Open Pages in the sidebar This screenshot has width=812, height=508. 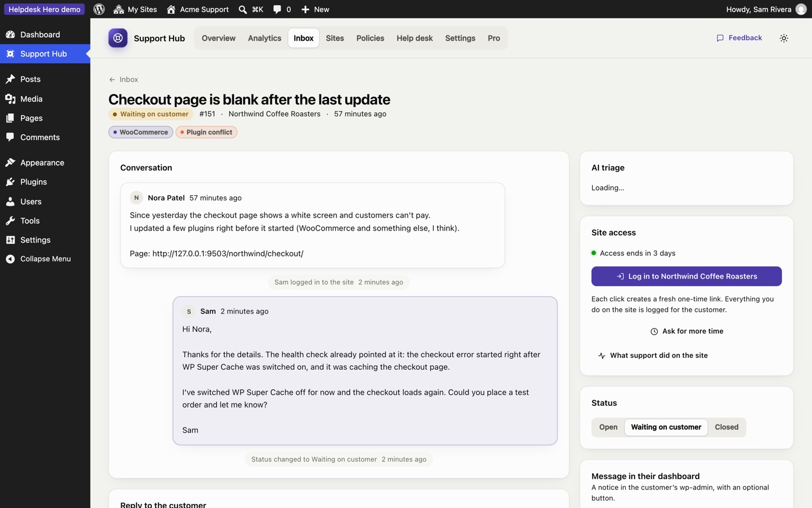pos(45,118)
